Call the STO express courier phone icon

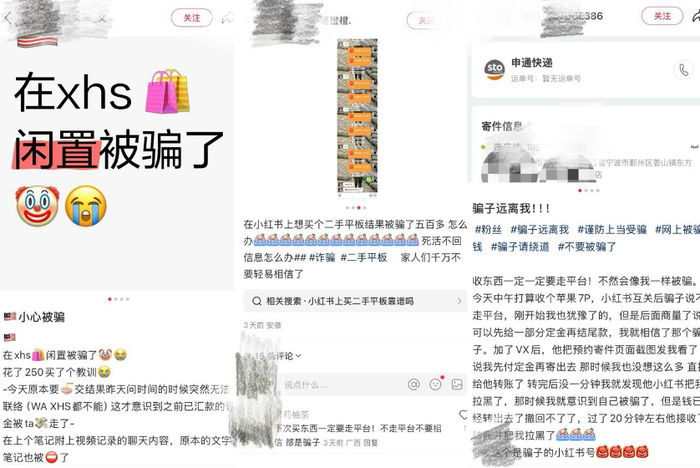(683, 70)
